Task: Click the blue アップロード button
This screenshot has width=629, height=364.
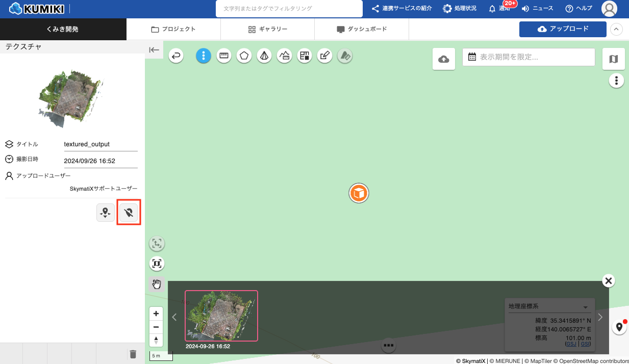Action: point(563,29)
